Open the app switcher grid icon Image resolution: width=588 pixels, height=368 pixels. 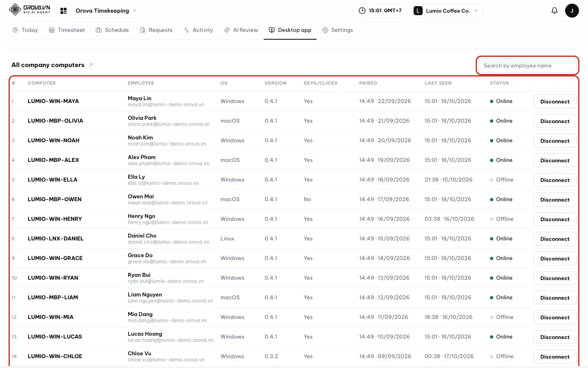pos(63,11)
